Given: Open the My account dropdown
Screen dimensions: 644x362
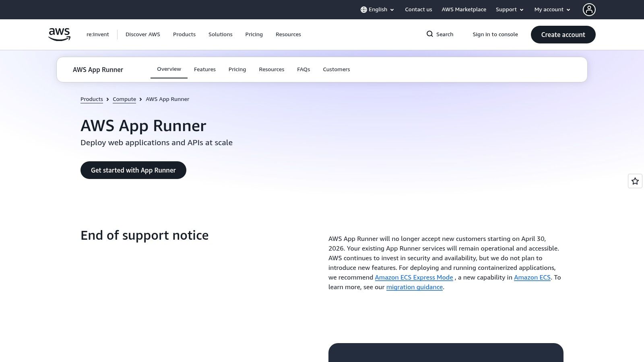Looking at the screenshot, I should 552,10.
